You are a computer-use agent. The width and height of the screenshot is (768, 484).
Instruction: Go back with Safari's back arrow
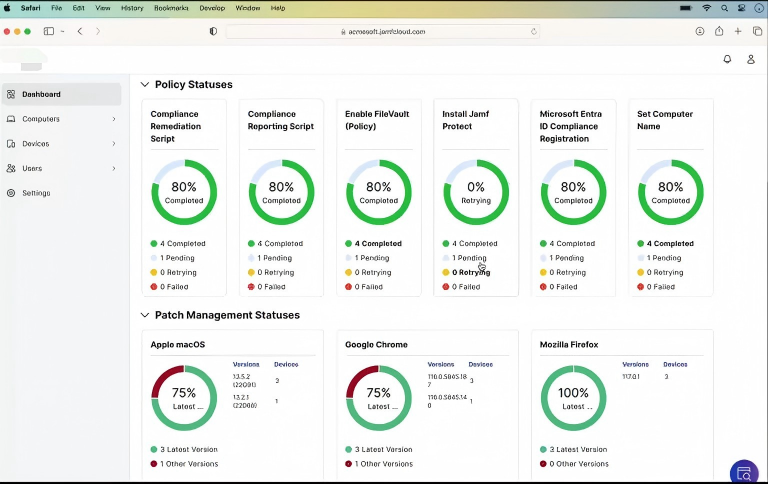[x=80, y=31]
